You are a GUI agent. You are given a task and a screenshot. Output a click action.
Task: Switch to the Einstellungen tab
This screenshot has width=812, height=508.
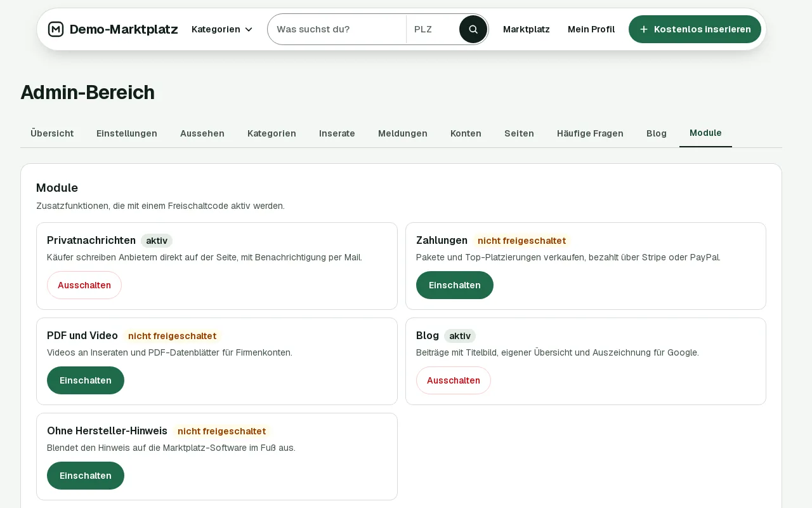point(127,133)
